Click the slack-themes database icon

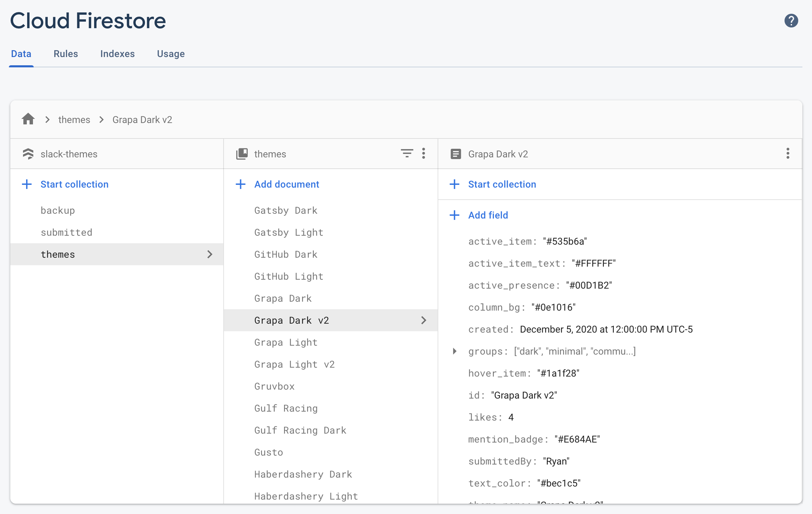click(28, 154)
